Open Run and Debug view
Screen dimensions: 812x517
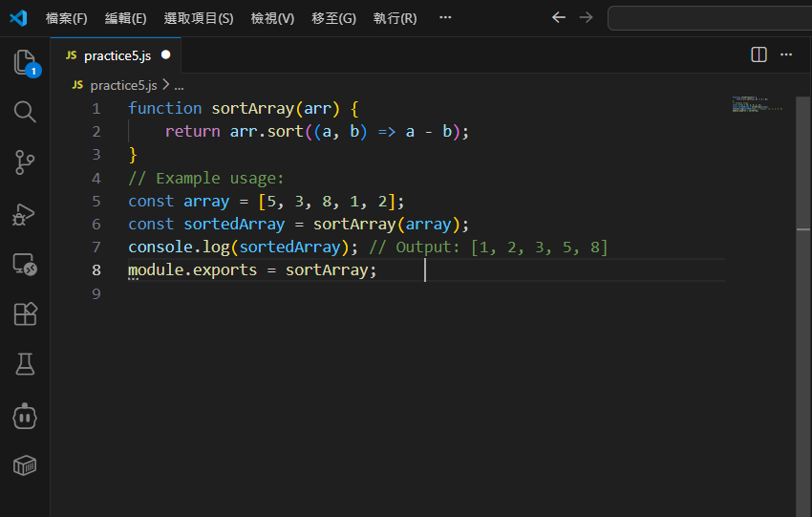(x=25, y=214)
